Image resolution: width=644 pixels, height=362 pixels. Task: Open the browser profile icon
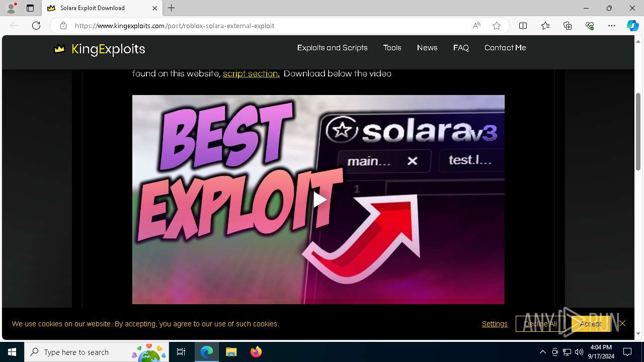[x=11, y=8]
